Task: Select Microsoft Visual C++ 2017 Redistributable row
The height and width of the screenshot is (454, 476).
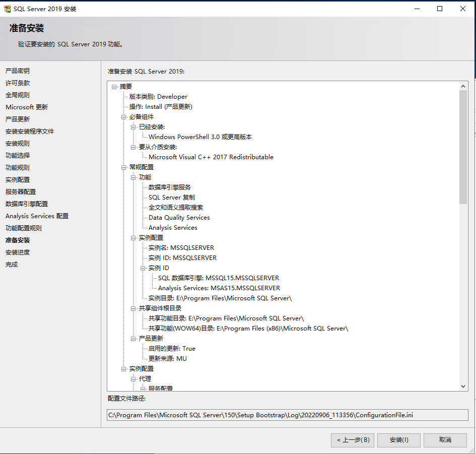Action: tap(211, 157)
